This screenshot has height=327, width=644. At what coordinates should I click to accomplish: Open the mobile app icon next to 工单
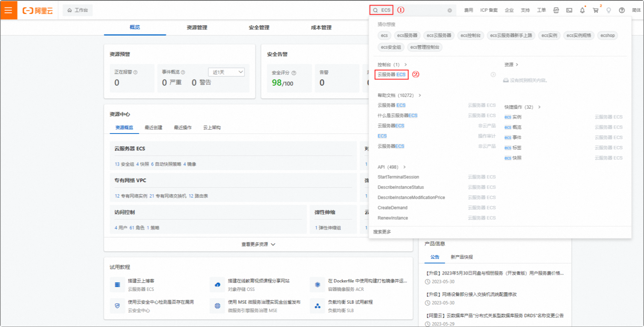(556, 10)
